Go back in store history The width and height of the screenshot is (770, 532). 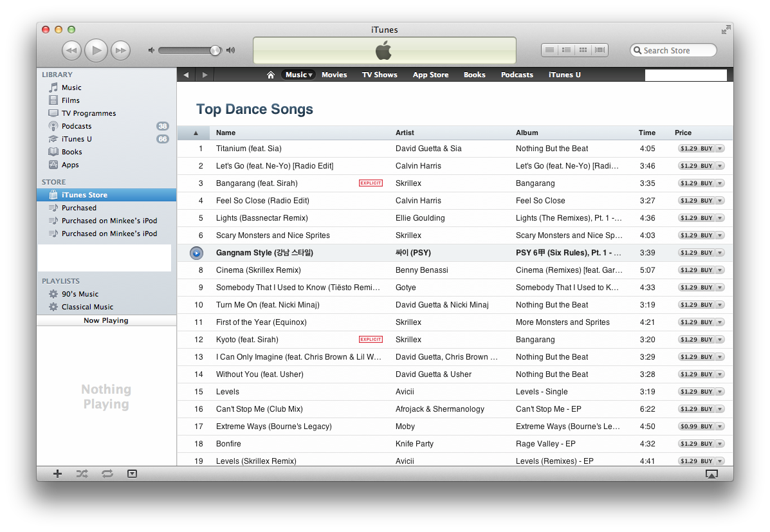(186, 75)
